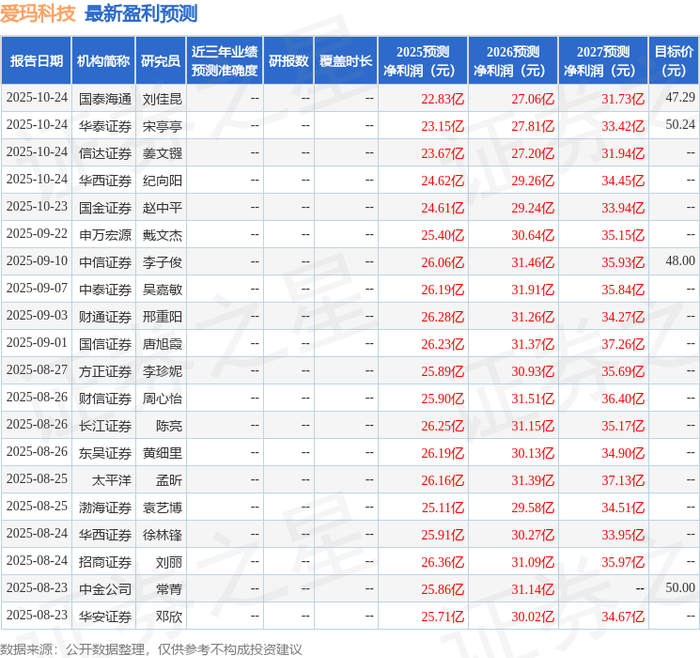The image size is (700, 658).
Task: Click analyst name 纪向阳
Action: (x=162, y=180)
